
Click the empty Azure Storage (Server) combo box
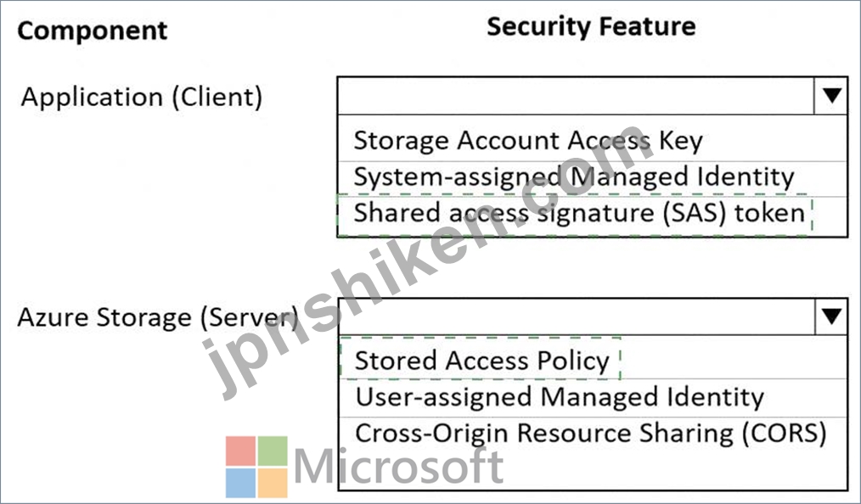[x=577, y=316]
